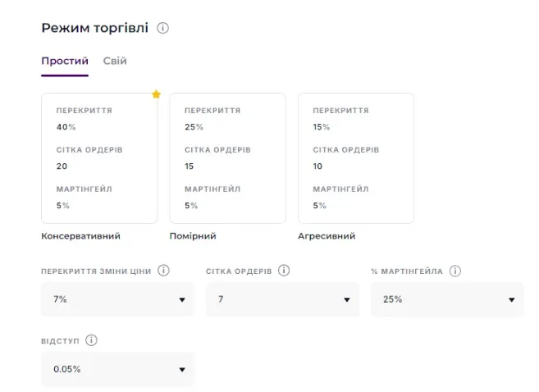
Task: Click info icon beside Відступ label
Action: [x=91, y=340]
